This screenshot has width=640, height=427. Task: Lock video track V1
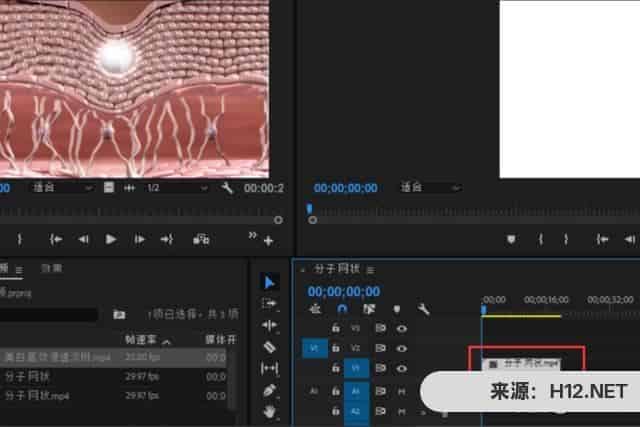[336, 368]
